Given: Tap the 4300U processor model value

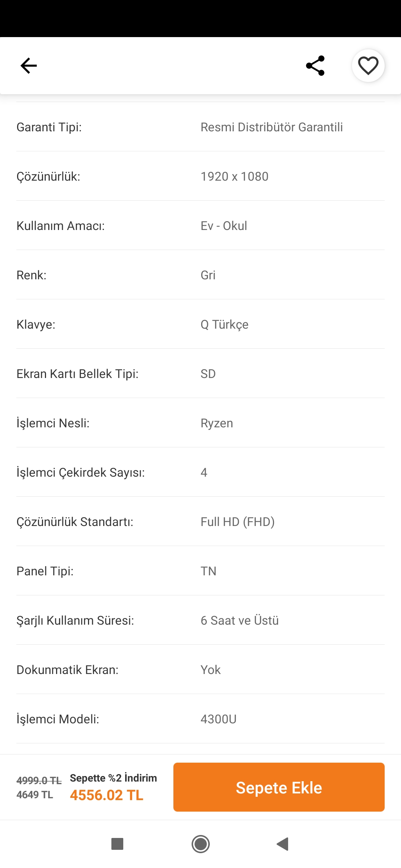Looking at the screenshot, I should (218, 719).
